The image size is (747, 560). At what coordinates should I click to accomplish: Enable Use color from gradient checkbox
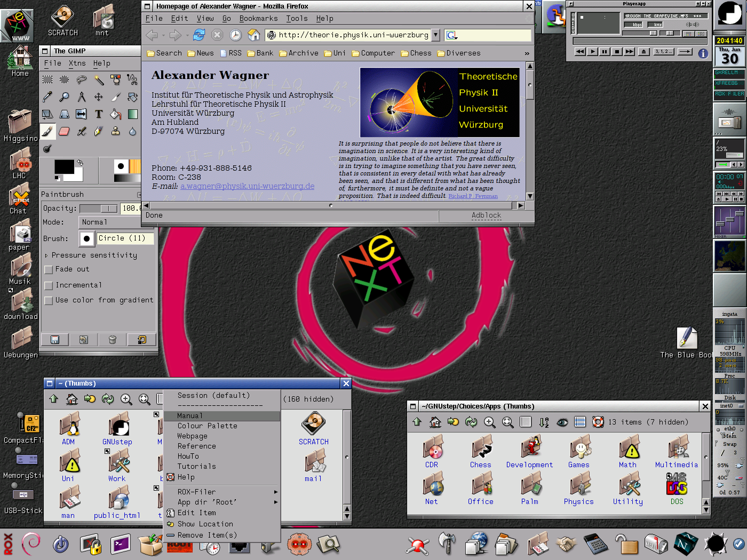[x=49, y=300]
